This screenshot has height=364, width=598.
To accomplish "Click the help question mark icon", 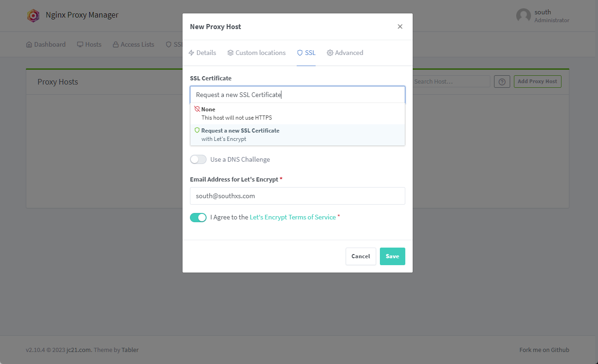I will (x=502, y=82).
